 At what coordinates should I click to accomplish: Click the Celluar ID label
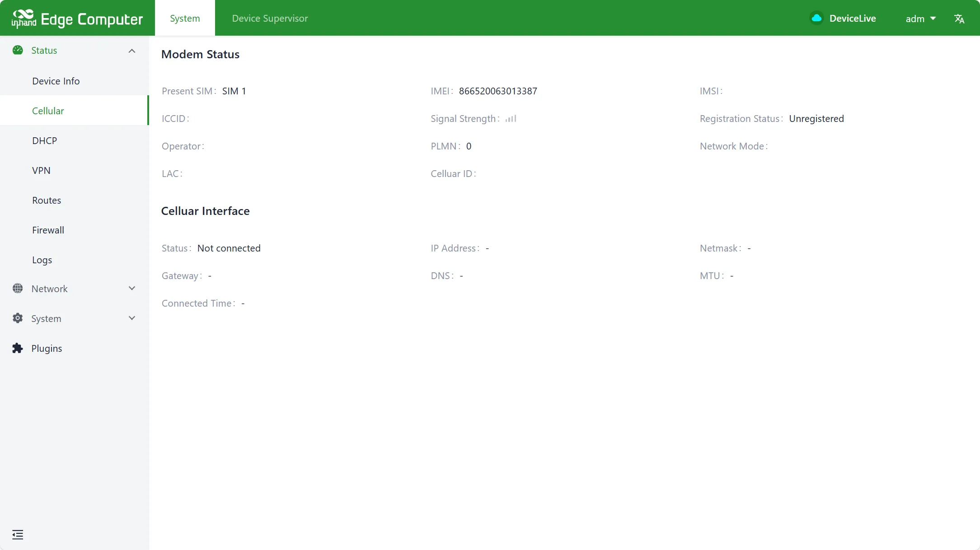(x=453, y=174)
